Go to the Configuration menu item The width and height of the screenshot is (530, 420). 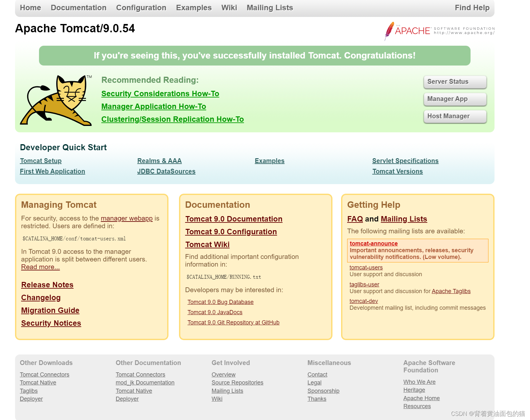click(141, 8)
